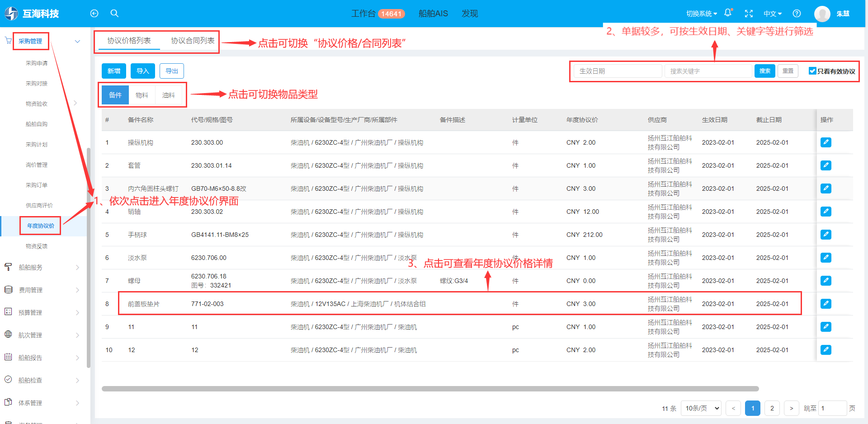Edit row 9 item 11 pencil icon
This screenshot has width=868, height=424.
[x=826, y=327]
